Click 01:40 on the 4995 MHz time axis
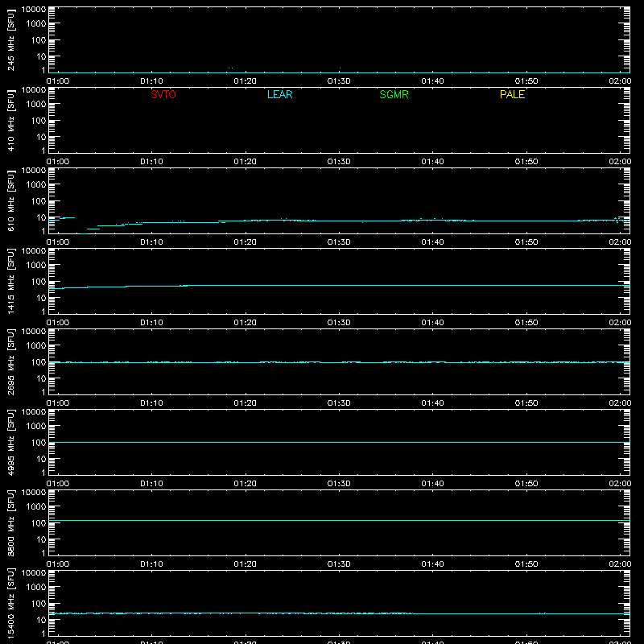Screen dimensions: 644x644 tap(432, 484)
